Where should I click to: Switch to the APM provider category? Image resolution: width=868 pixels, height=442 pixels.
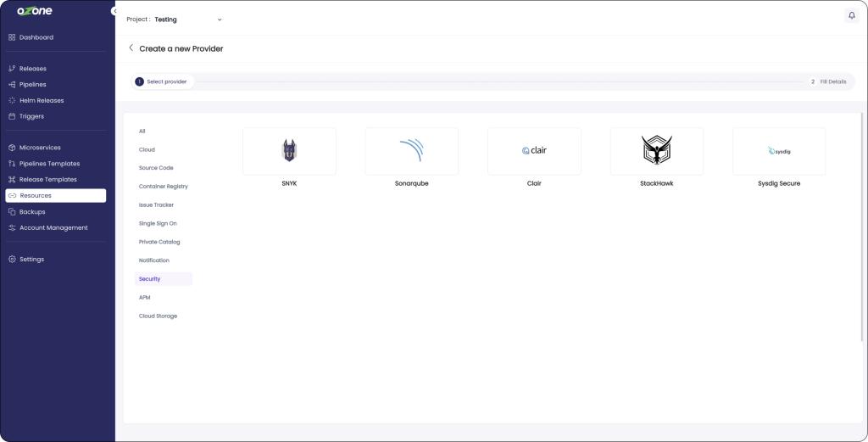tap(144, 298)
